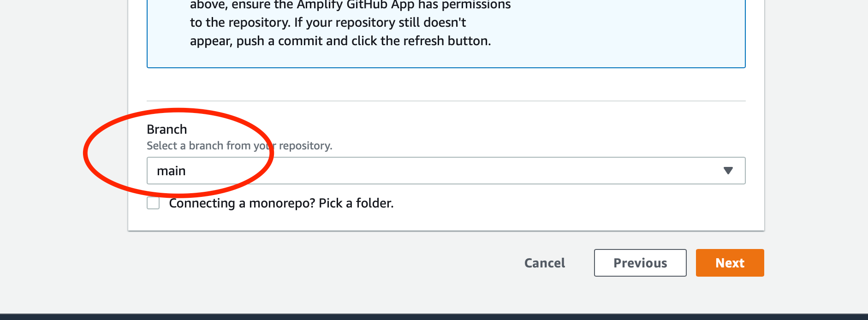
Task: Go back using the Previous button
Action: point(640,263)
